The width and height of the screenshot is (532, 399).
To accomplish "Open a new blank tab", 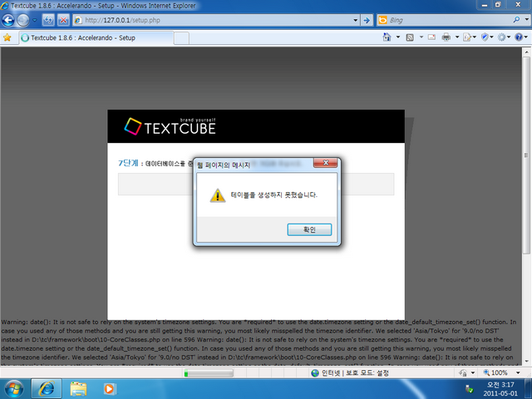I will pyautogui.click(x=181, y=38).
